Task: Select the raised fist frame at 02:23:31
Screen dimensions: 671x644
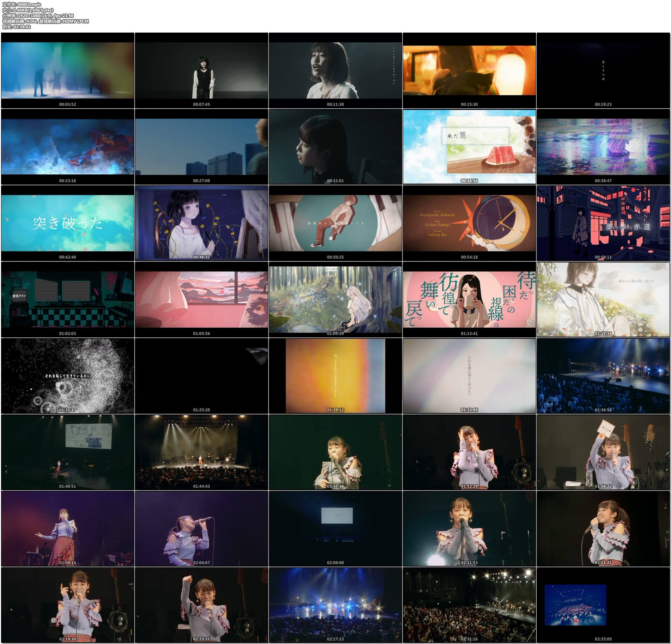Action: [202, 605]
